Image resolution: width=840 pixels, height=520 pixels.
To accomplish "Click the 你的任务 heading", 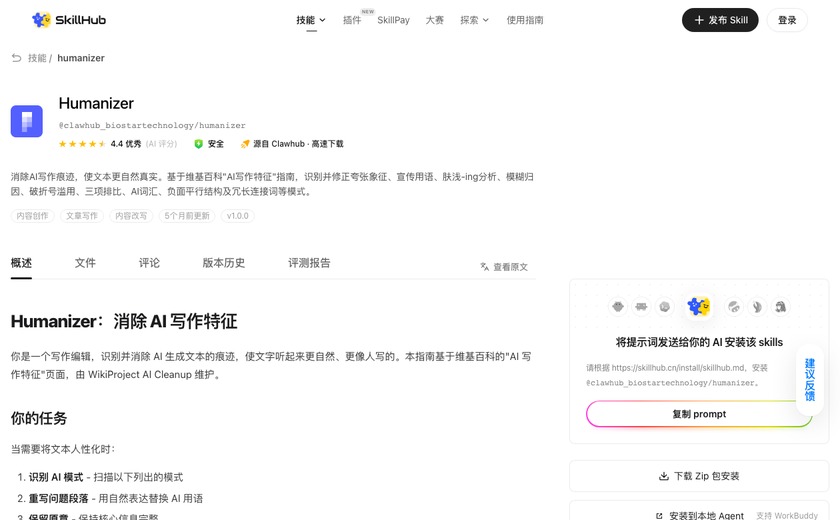I will (x=39, y=418).
